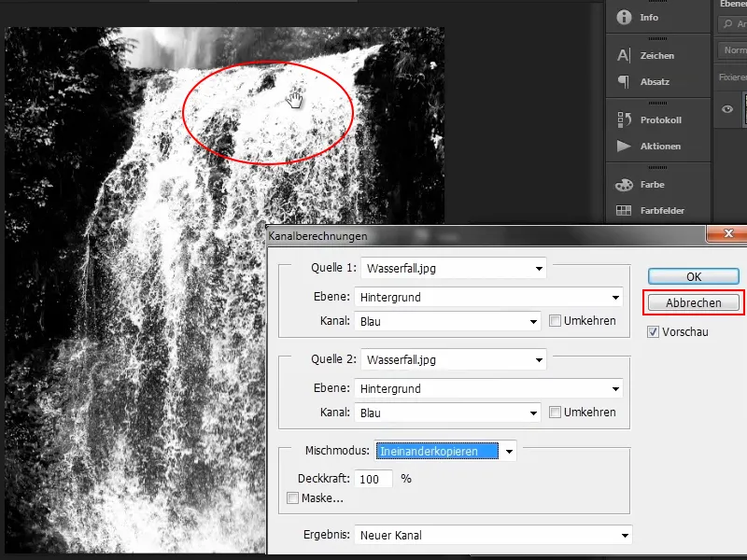Enable Umkehren for Quelle 2 channel
Image resolution: width=747 pixels, height=560 pixels.
point(555,412)
